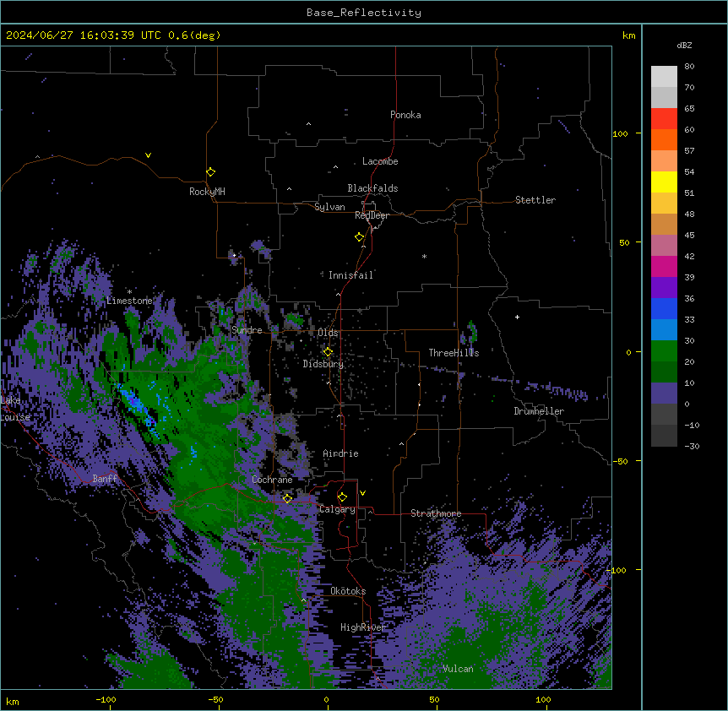This screenshot has width=728, height=711.
Task: Select the magenta 39-42 dBZ legend swatch
Action: [664, 266]
